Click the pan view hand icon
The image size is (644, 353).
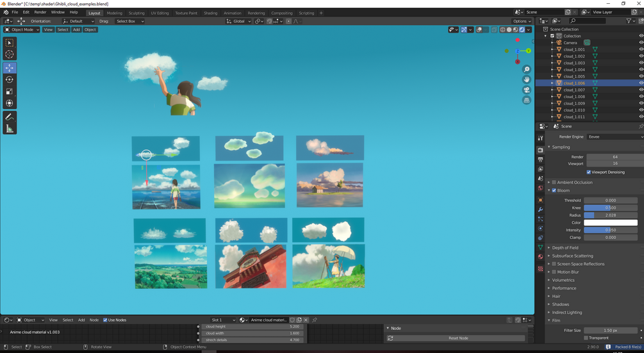pyautogui.click(x=527, y=79)
